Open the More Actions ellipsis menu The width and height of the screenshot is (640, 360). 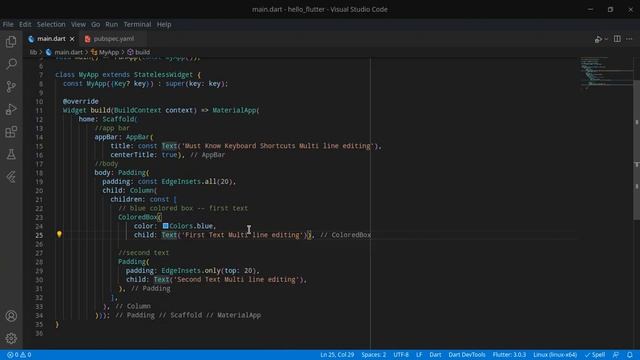click(629, 39)
